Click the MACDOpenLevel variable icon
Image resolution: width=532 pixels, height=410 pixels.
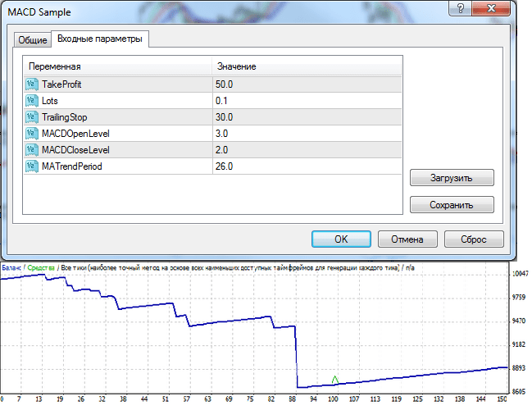[31, 134]
